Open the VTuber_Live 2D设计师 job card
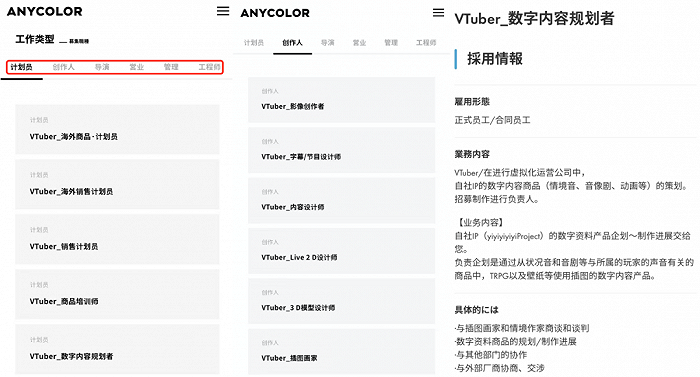700x377 pixels. [342, 251]
